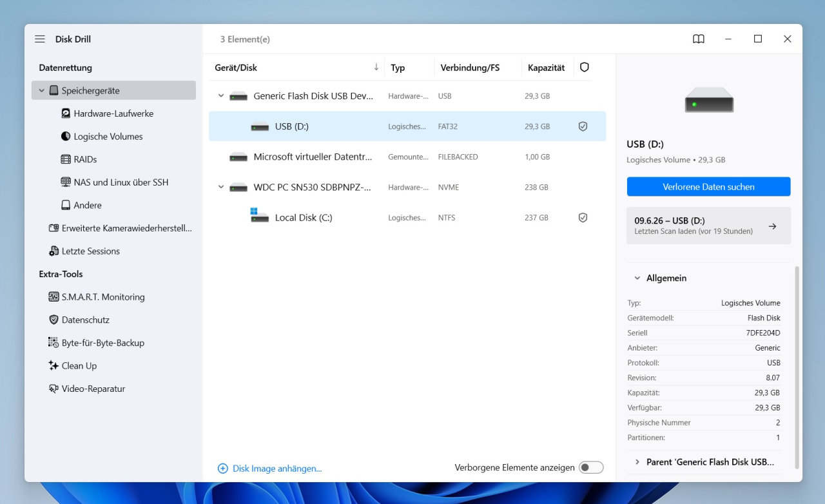This screenshot has width=825, height=504.
Task: Select the Local Disk (C:) row
Action: (x=407, y=218)
